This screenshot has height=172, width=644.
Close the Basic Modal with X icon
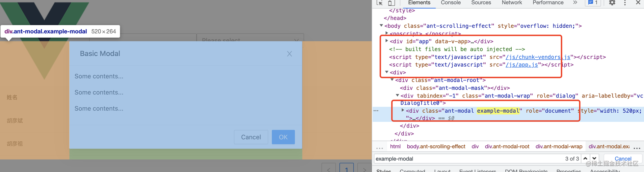pyautogui.click(x=289, y=54)
